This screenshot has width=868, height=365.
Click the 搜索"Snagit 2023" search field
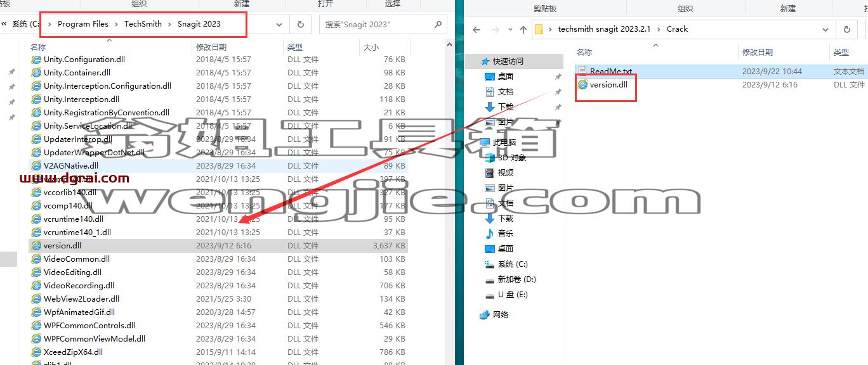[x=376, y=24]
